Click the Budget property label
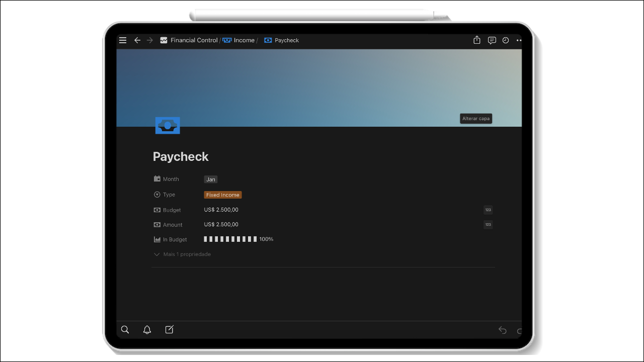The width and height of the screenshot is (644, 362). point(172,210)
